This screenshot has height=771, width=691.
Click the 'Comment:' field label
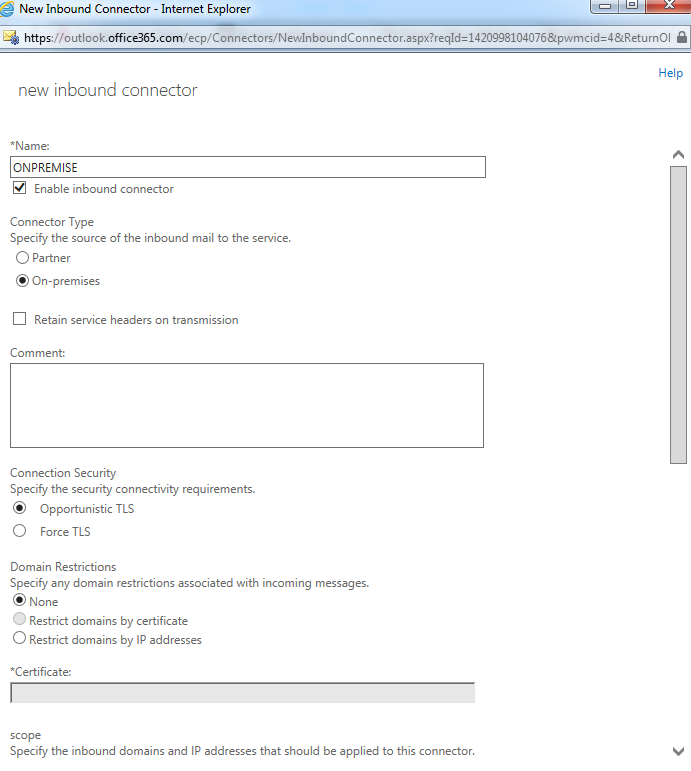(37, 353)
